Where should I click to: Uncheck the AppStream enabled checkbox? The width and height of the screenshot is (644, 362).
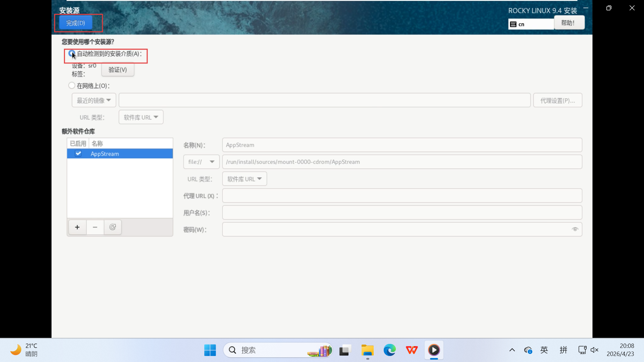[78, 154]
